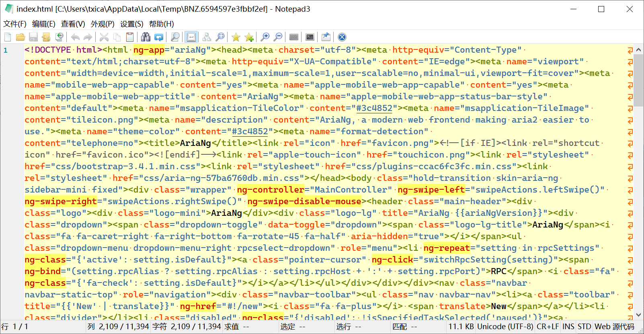This screenshot has width=644, height=334.
Task: Click the STD status bar indicator
Action: pos(584,326)
